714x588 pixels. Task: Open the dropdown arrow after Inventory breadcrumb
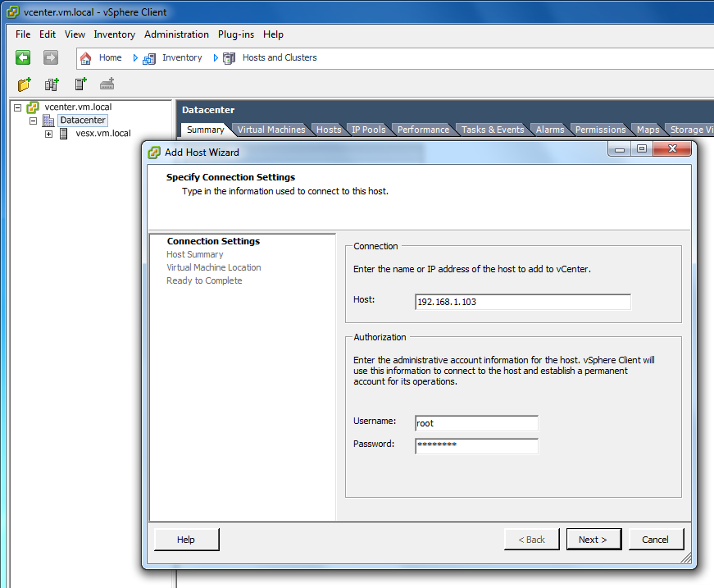216,58
